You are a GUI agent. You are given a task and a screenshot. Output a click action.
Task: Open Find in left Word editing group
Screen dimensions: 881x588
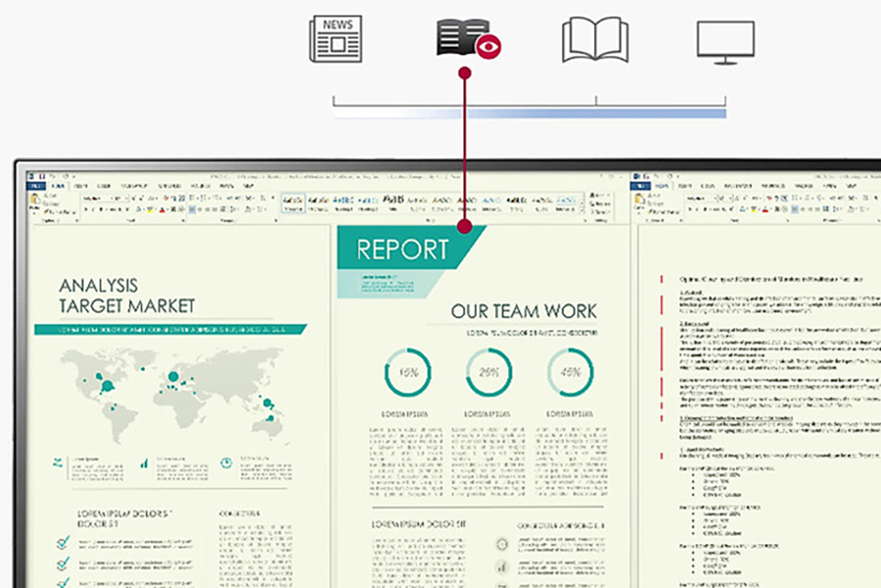pyautogui.click(x=601, y=196)
